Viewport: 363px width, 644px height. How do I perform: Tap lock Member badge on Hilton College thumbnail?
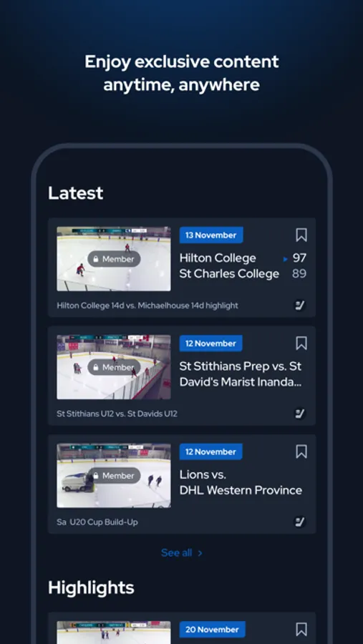tap(114, 259)
